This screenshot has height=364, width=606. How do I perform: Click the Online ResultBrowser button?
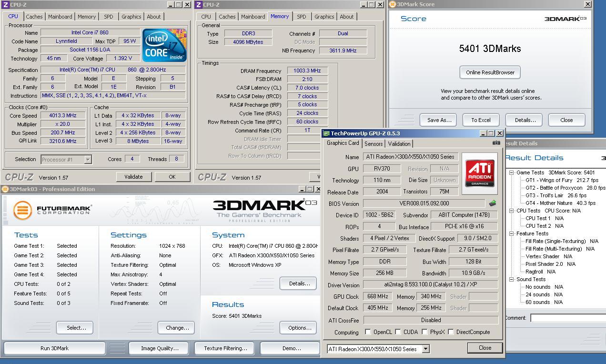point(490,72)
